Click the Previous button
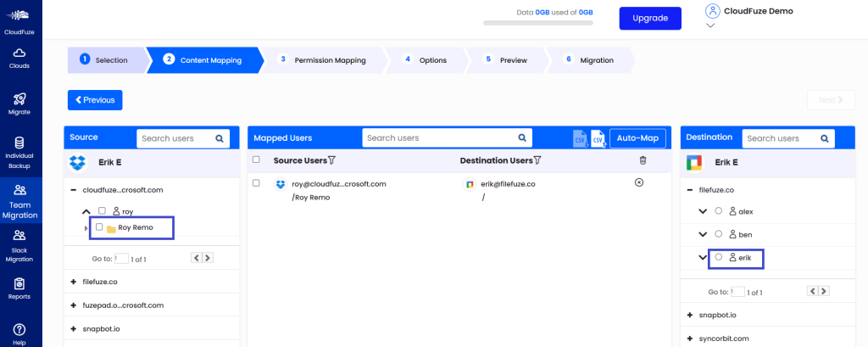Image resolution: width=868 pixels, height=347 pixels. point(95,100)
